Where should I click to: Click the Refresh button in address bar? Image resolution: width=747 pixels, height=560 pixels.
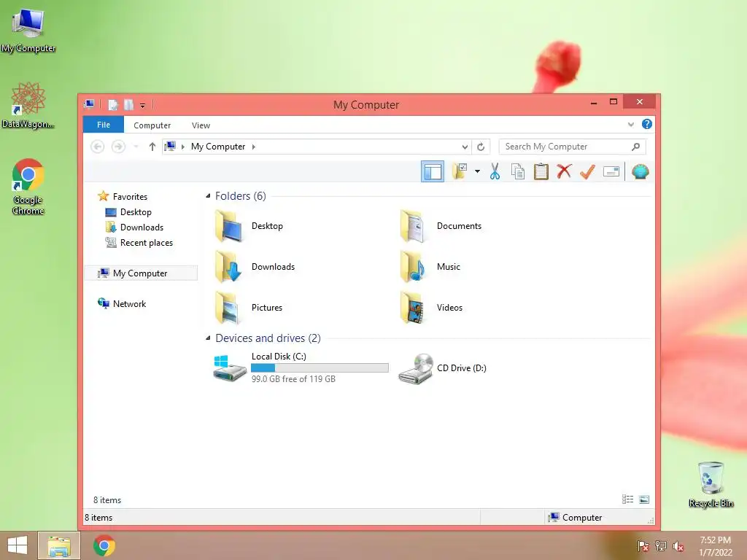coord(481,147)
